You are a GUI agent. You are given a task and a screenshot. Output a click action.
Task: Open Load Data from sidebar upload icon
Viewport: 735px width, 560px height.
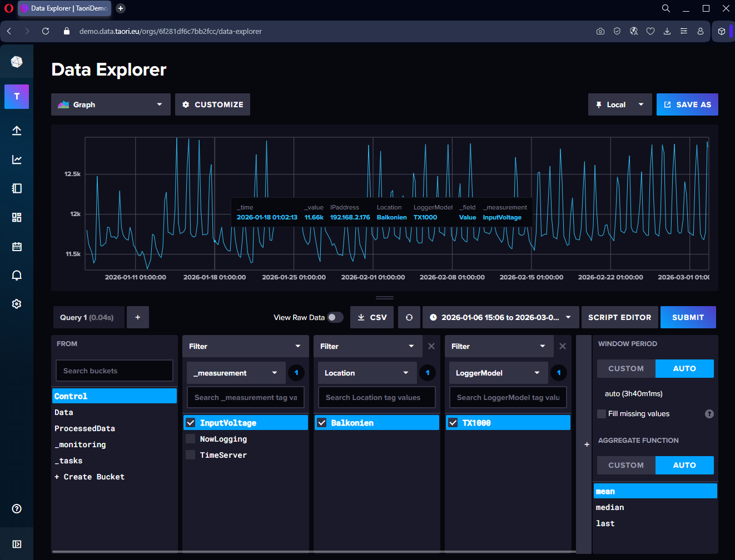click(x=17, y=131)
